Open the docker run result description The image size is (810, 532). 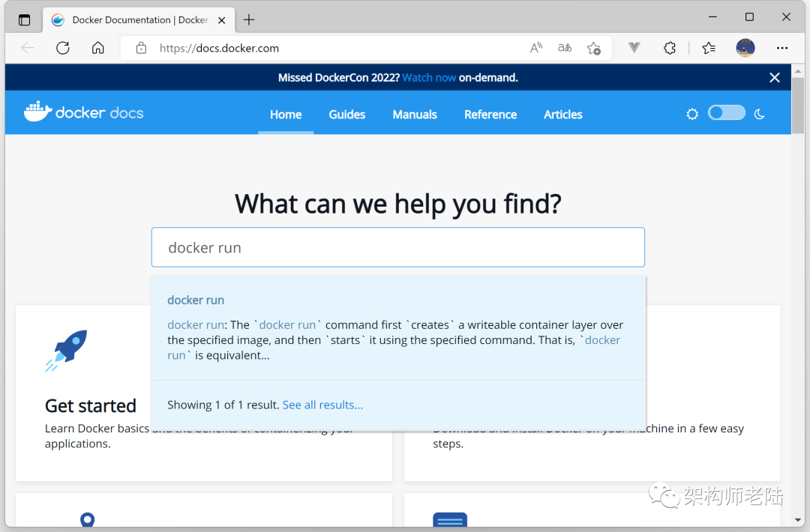click(396, 340)
